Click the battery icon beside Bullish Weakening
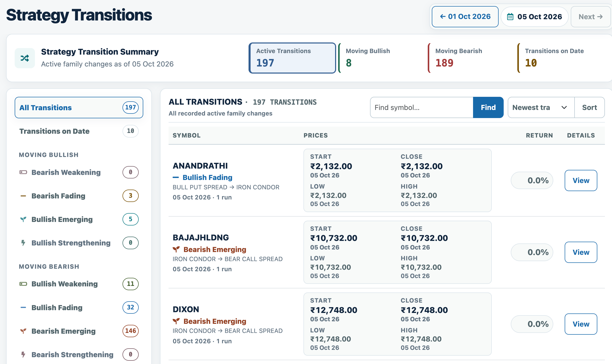This screenshot has height=364, width=612. 23,284
